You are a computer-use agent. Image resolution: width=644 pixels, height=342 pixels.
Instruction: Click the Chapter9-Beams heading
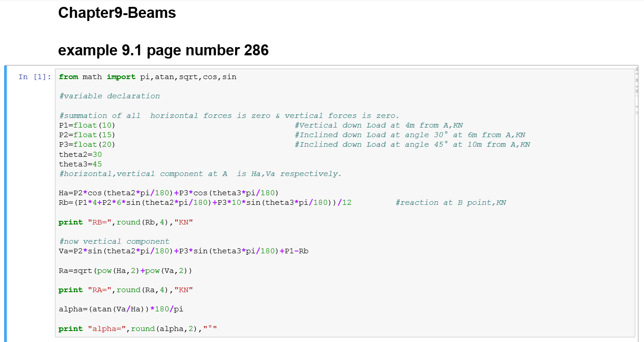pos(117,13)
